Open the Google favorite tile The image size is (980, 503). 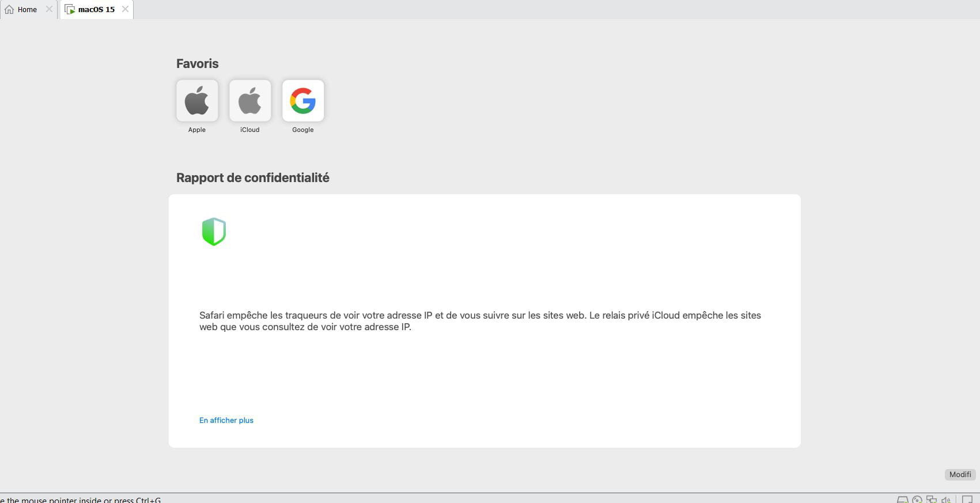click(303, 101)
